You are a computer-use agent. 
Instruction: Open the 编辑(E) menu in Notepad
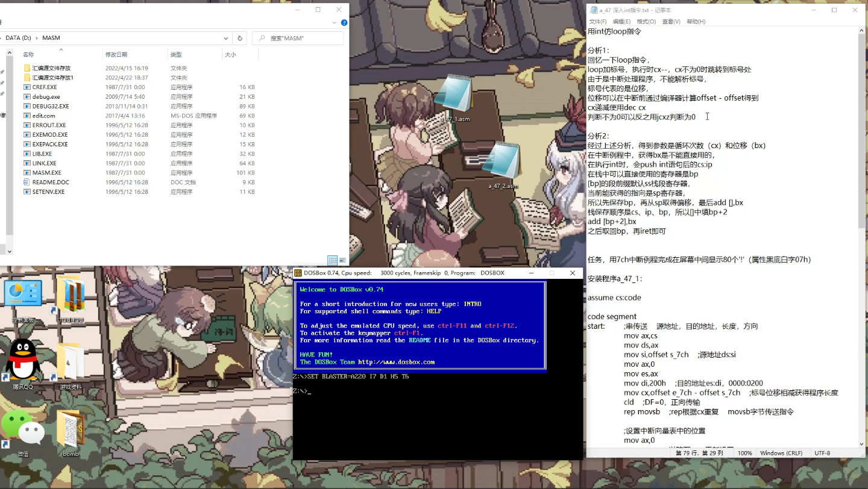point(622,22)
